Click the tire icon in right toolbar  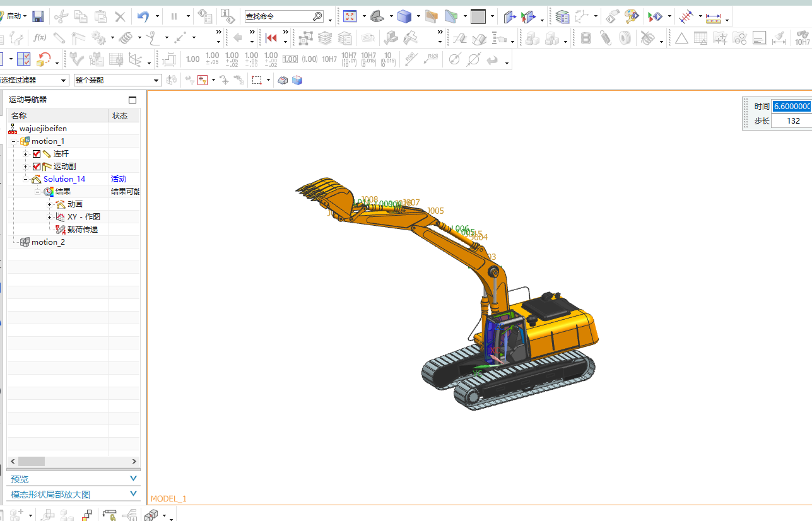point(625,38)
